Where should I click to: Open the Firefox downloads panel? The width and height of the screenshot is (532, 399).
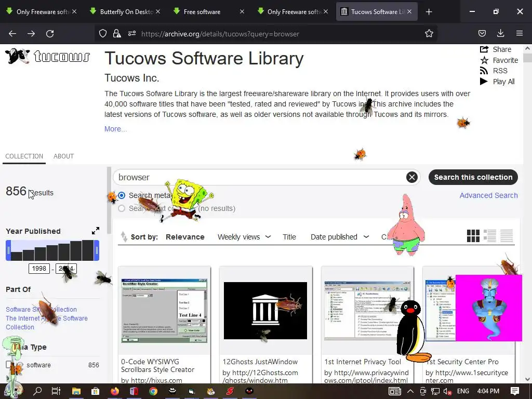pyautogui.click(x=501, y=34)
